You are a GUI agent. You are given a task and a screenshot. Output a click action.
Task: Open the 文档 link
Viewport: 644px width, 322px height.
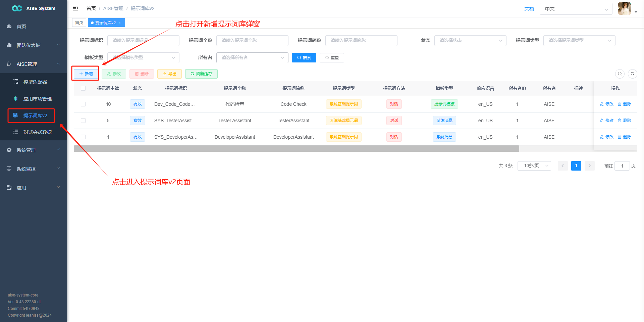click(x=529, y=9)
